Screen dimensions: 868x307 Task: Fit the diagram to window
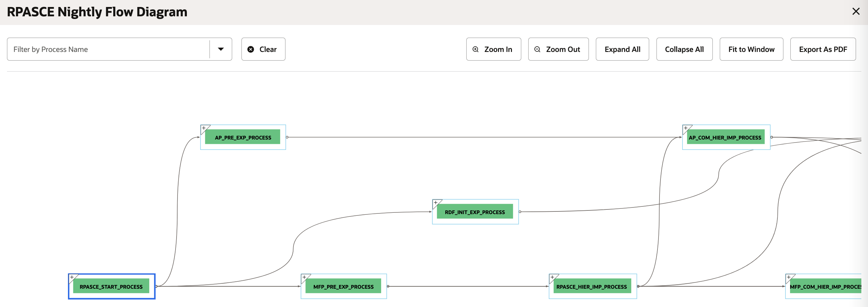click(x=751, y=49)
